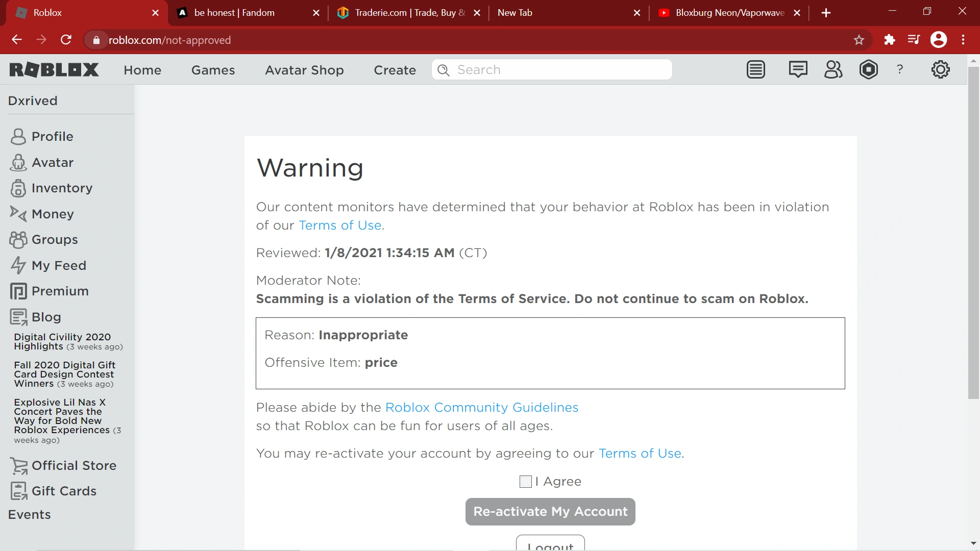Open the Friends icon in top navbar

pyautogui.click(x=833, y=70)
